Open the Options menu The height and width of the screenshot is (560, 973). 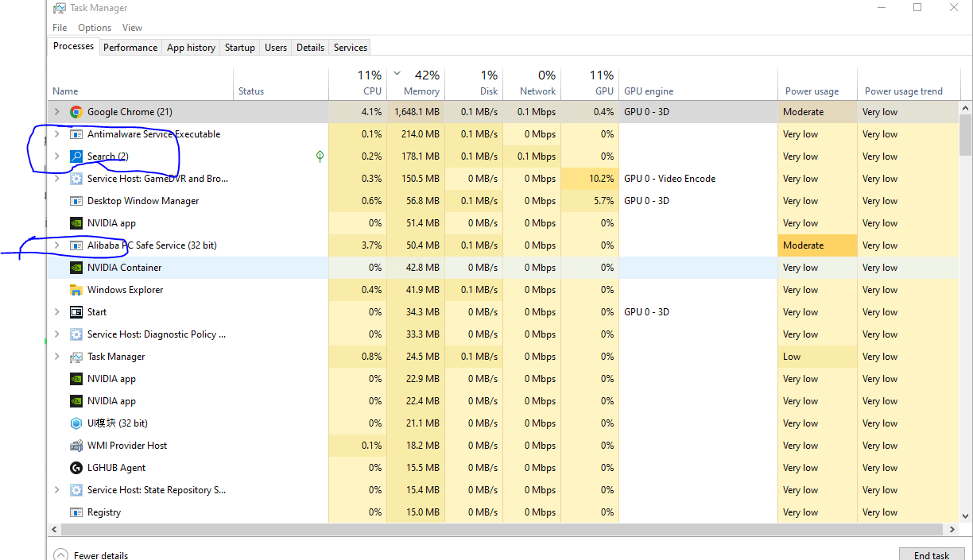(x=95, y=28)
